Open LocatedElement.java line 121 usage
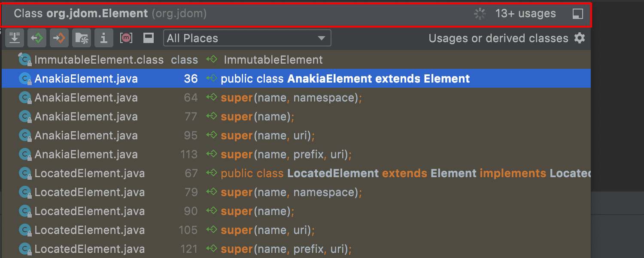Viewport: 644px width, 258px height. 286,249
